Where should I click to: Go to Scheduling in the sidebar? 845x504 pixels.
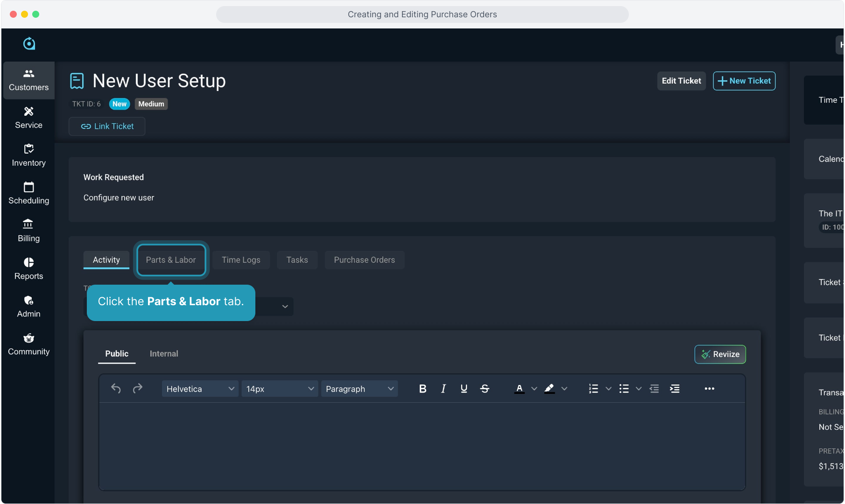point(28,193)
